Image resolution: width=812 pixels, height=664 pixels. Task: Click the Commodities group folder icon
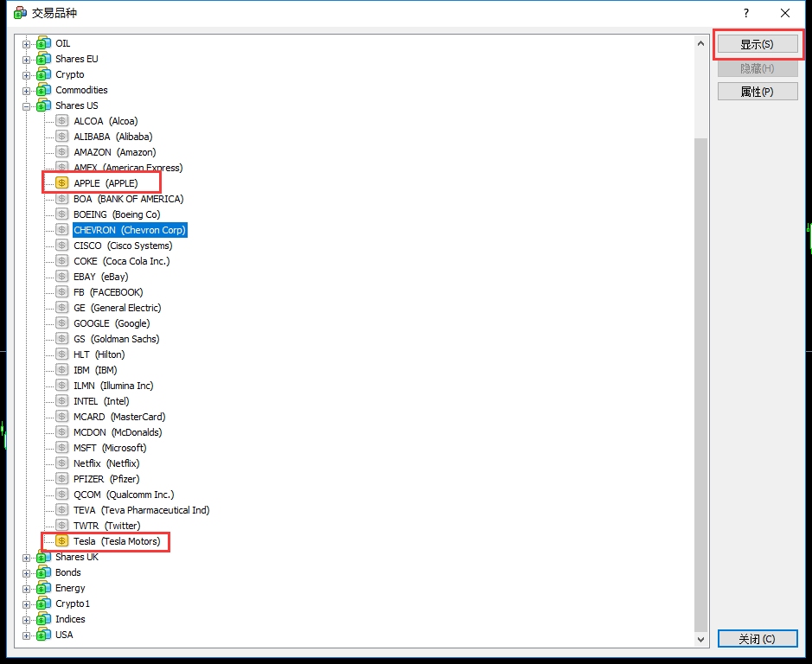click(44, 90)
